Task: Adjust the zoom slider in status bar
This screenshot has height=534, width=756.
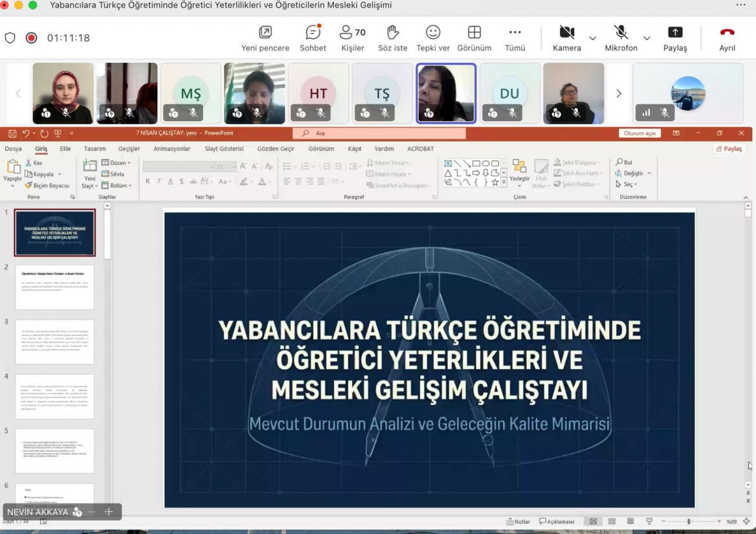Action: tap(689, 522)
